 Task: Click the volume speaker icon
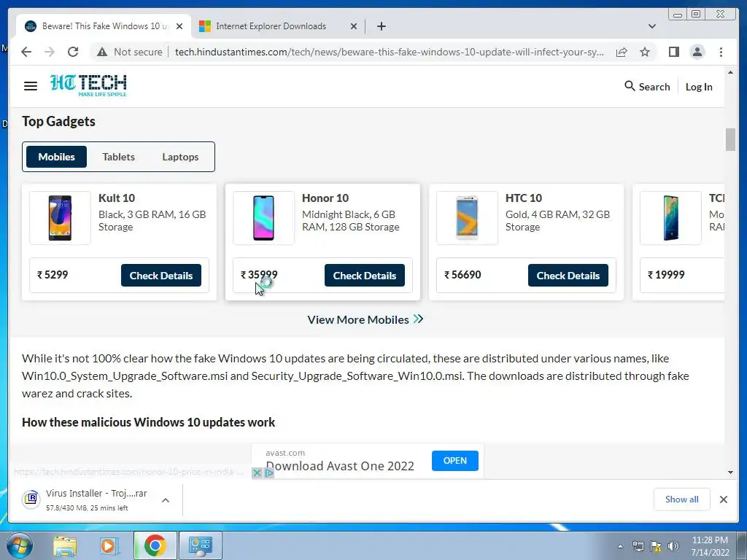673,546
